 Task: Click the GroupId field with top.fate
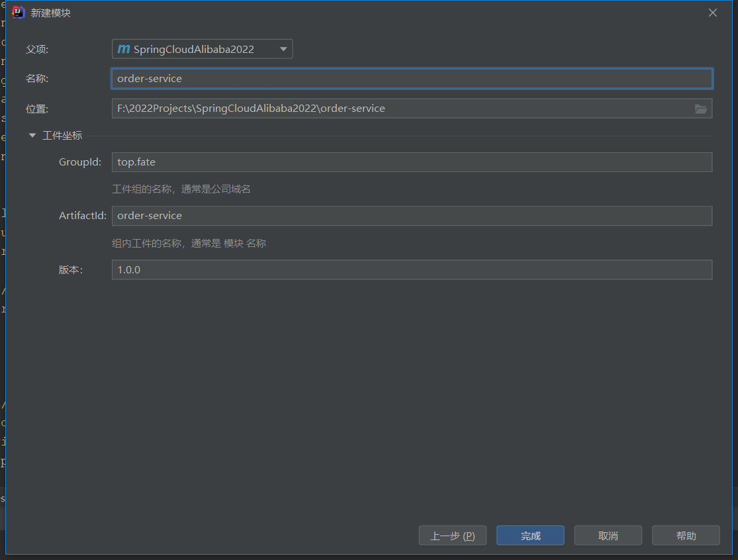[x=412, y=162]
